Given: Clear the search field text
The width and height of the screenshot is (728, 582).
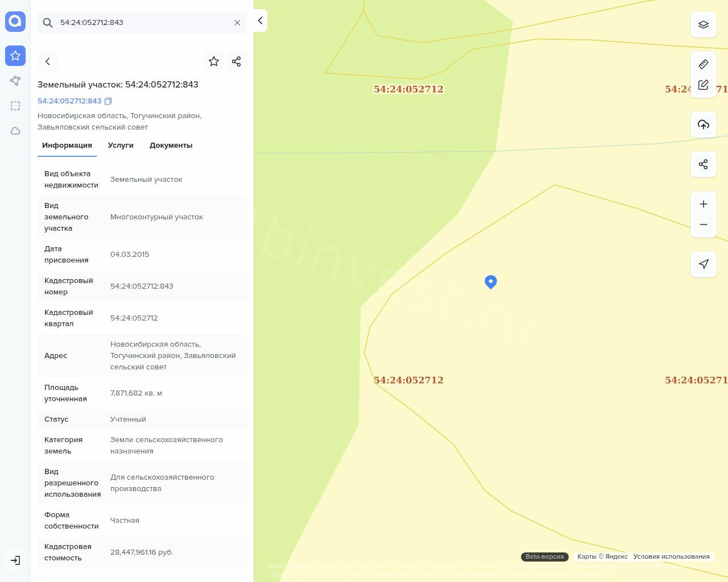Looking at the screenshot, I should [237, 23].
